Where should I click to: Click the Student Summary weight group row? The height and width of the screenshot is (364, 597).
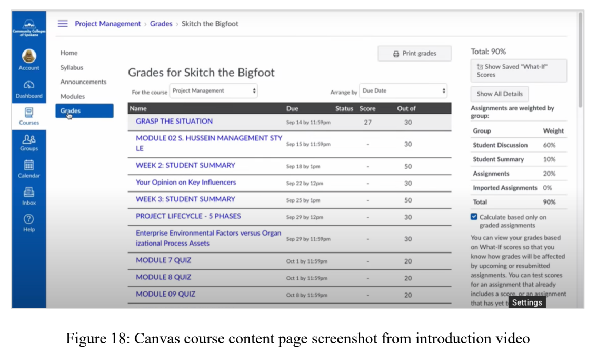pos(519,159)
